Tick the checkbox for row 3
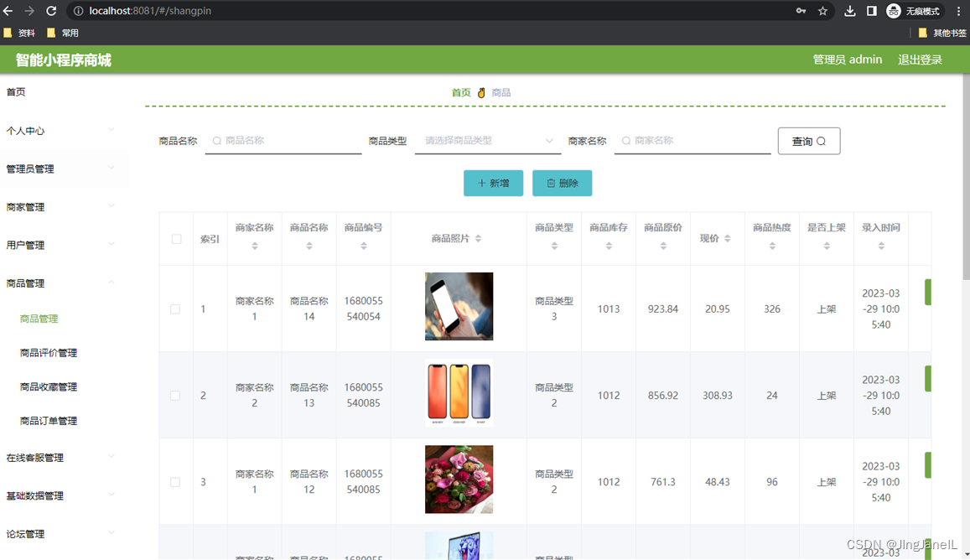The height and width of the screenshot is (560, 970). pos(176,482)
